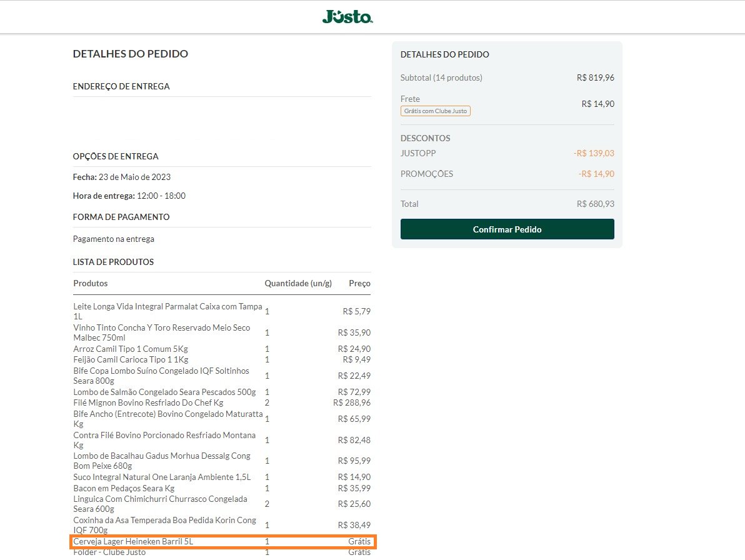Confirm the order with Confirmar Pedido
Screen dimensions: 745x560
pyautogui.click(x=507, y=229)
